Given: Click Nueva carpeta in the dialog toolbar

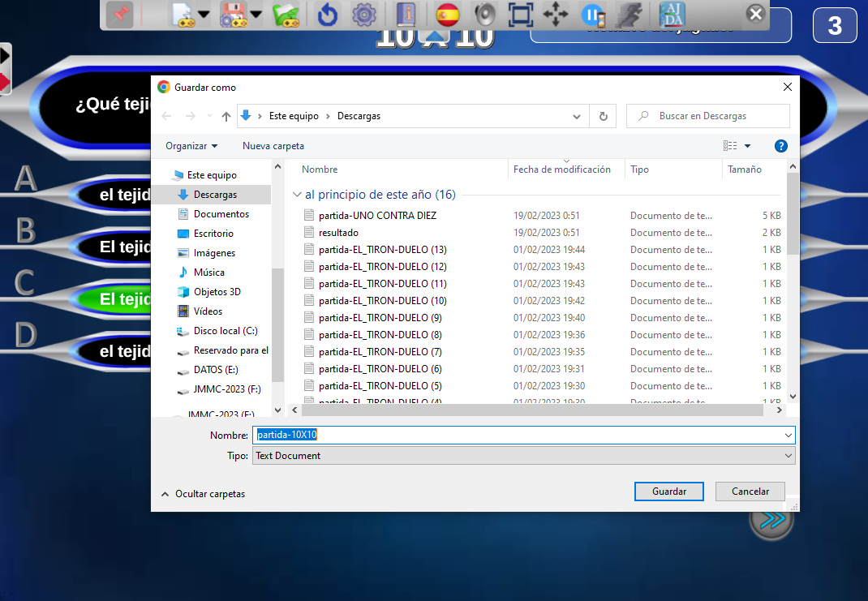Looking at the screenshot, I should tap(273, 146).
